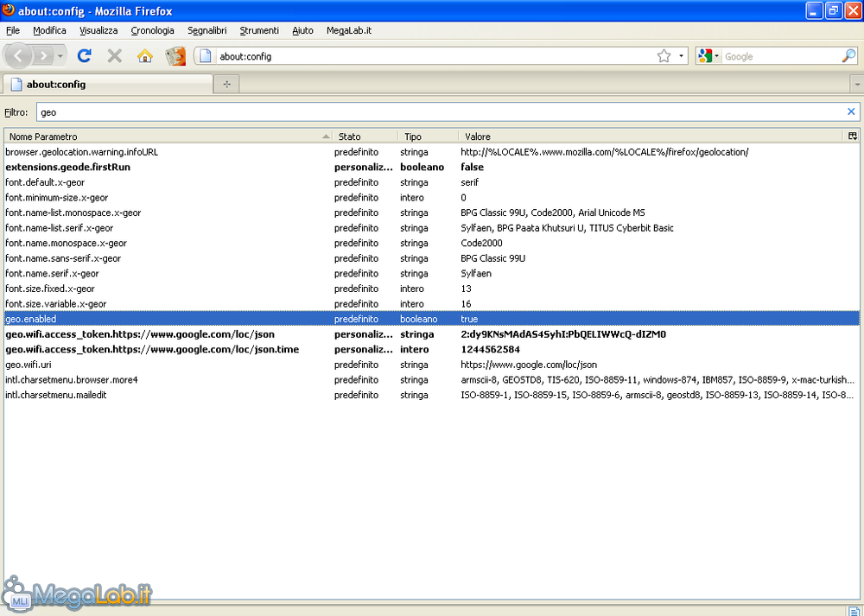This screenshot has width=864, height=616.
Task: Click the MegaLab newspaper toolbar icon
Action: click(x=175, y=55)
